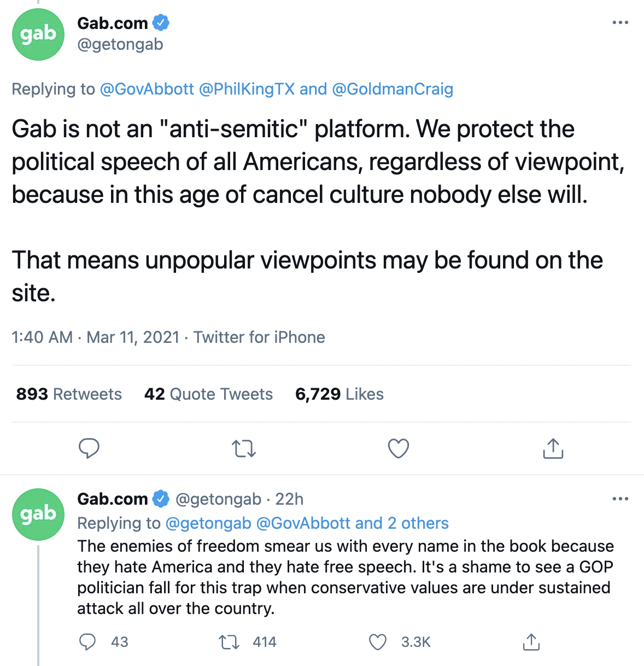Reply to the second tweet with 43 replies
This screenshot has height=666, width=644.
click(x=87, y=641)
